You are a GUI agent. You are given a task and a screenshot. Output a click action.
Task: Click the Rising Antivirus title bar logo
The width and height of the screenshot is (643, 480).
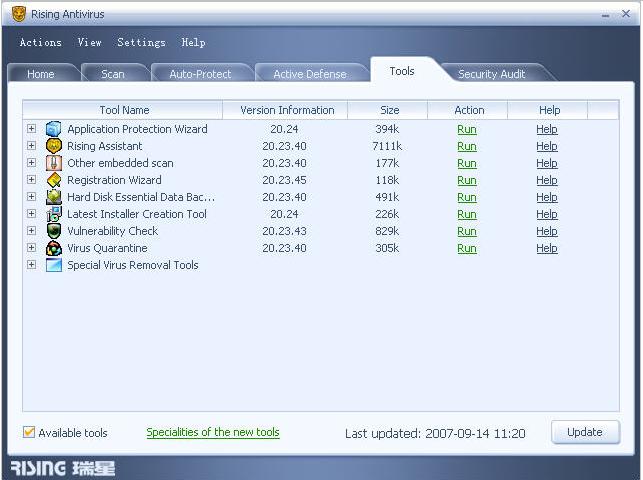click(18, 14)
